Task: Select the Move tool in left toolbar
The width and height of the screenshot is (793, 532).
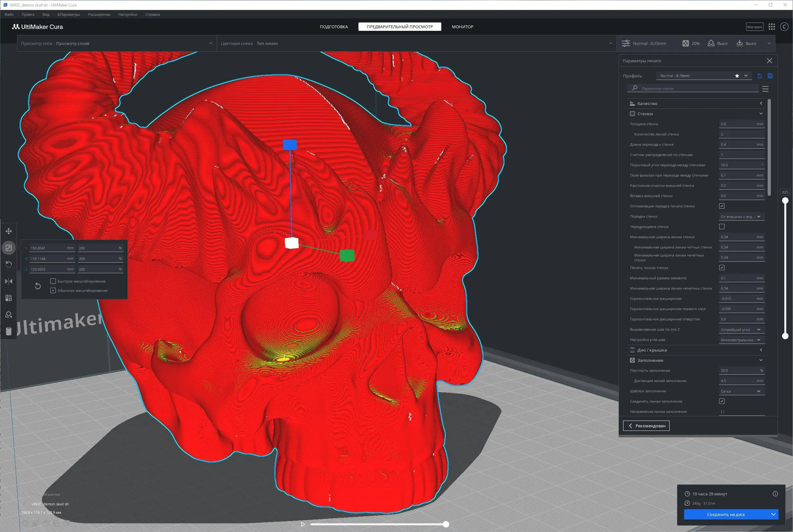Action: tap(9, 231)
